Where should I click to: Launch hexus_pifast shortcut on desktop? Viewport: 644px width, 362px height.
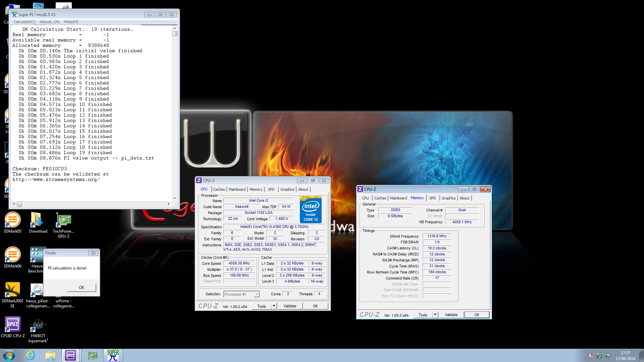click(x=38, y=295)
